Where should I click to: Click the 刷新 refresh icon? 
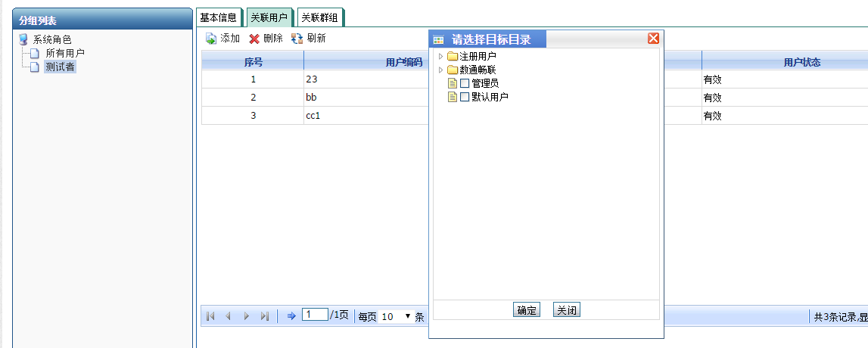tap(297, 39)
